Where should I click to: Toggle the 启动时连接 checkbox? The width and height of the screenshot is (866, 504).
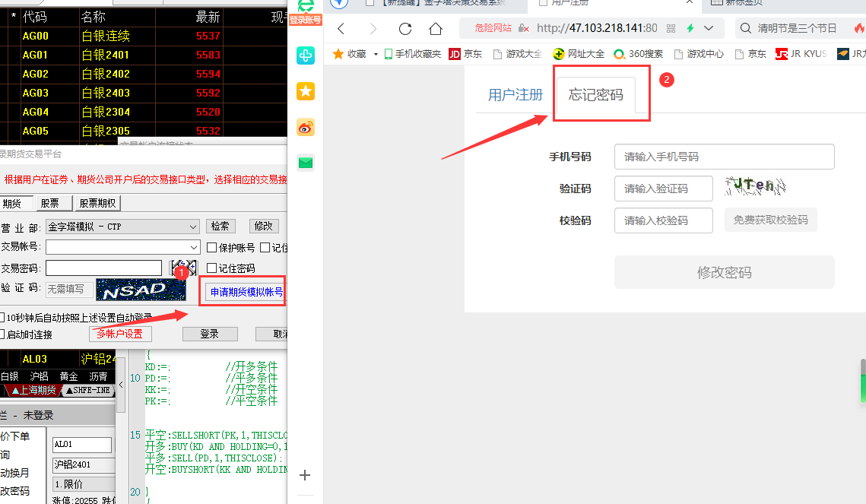pyautogui.click(x=2, y=334)
